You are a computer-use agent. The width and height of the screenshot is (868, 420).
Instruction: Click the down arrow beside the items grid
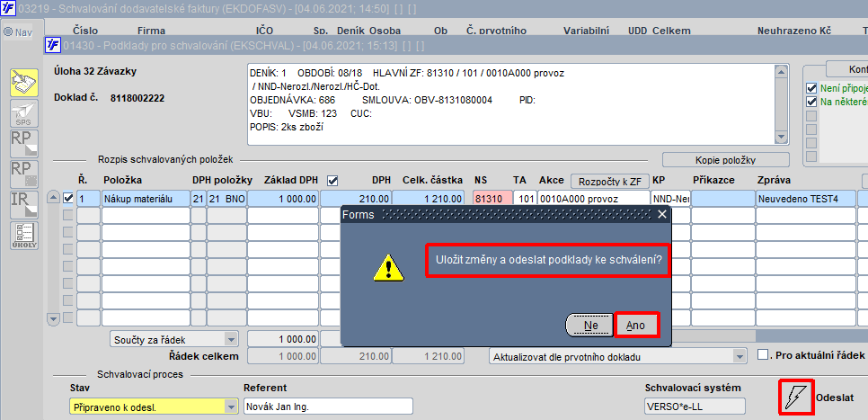click(53, 319)
